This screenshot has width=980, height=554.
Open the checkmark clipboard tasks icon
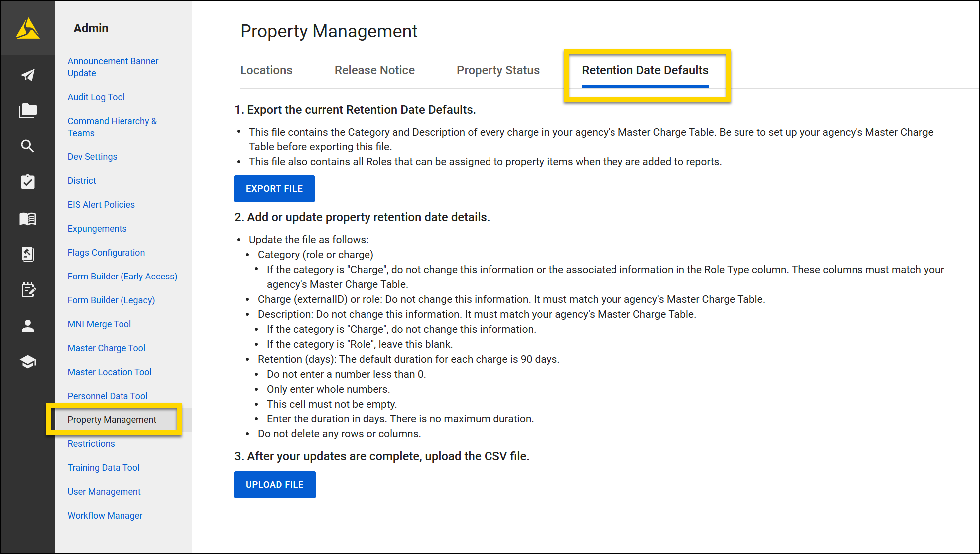point(27,182)
